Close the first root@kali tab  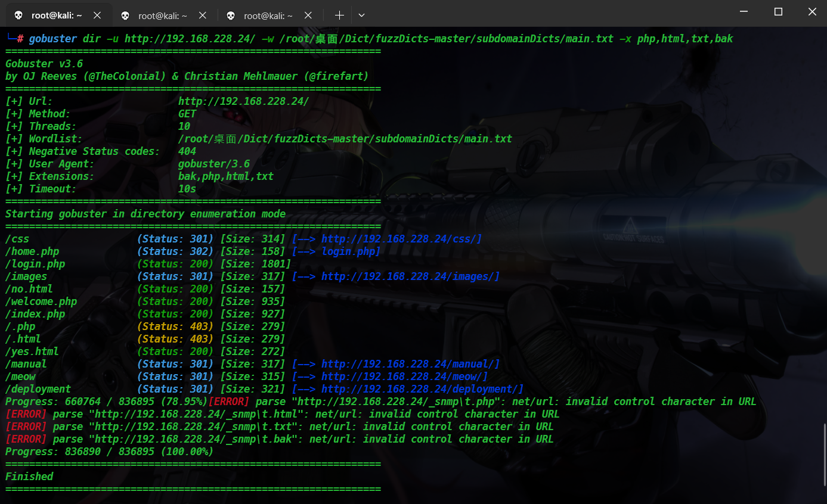[97, 15]
